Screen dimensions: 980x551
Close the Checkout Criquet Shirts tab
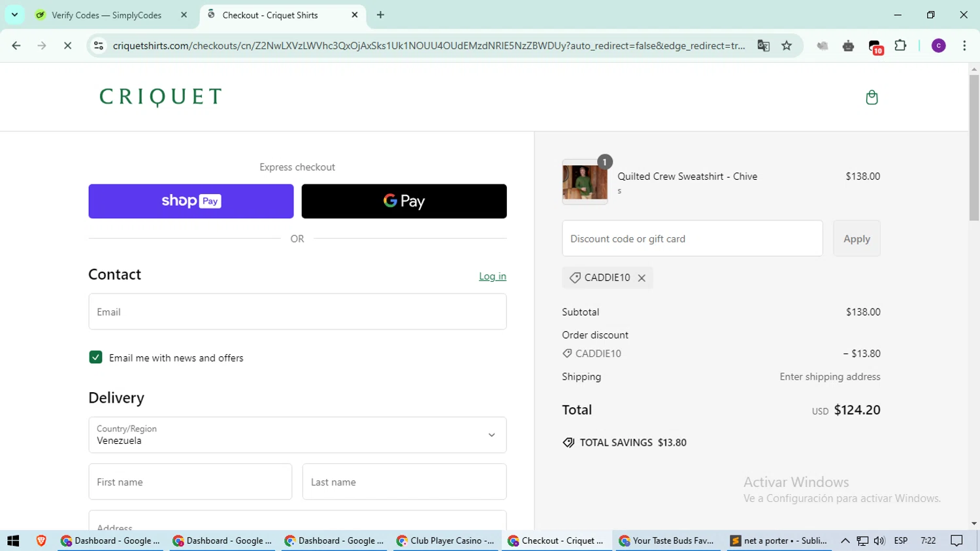click(355, 14)
